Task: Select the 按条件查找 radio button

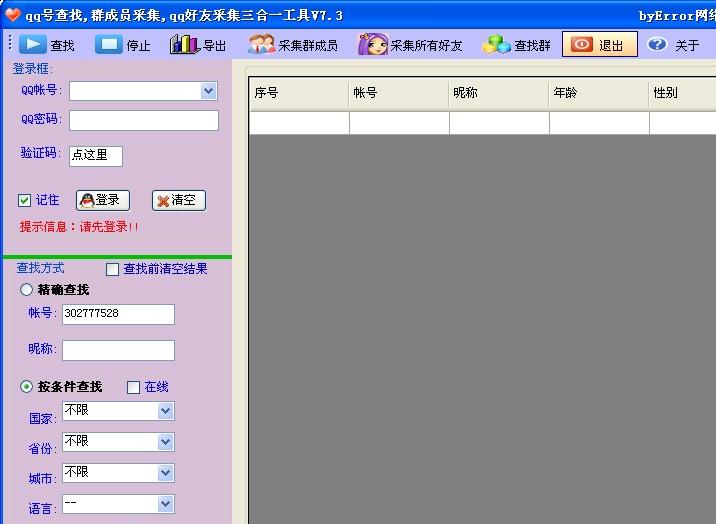Action: (26, 387)
